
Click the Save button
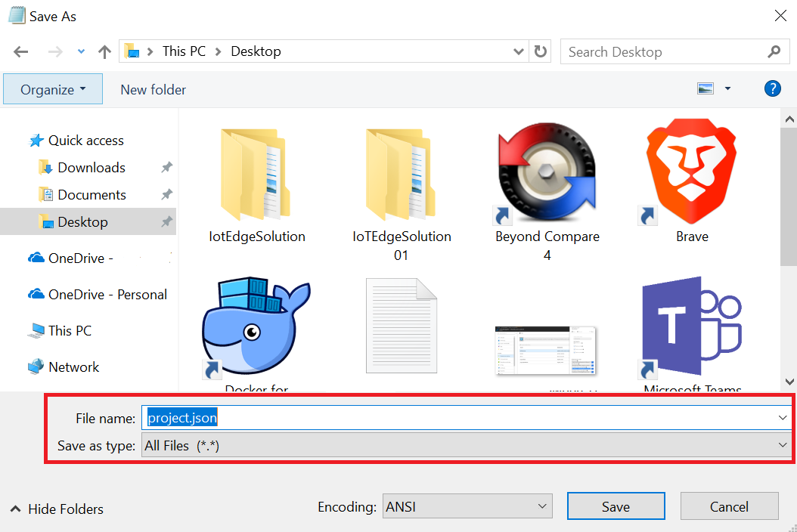click(616, 506)
